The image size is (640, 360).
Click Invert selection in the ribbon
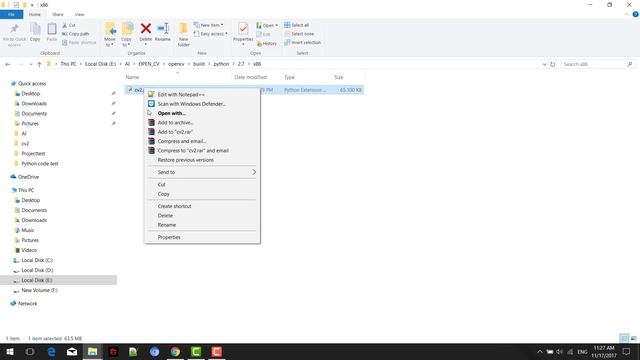[x=302, y=42]
